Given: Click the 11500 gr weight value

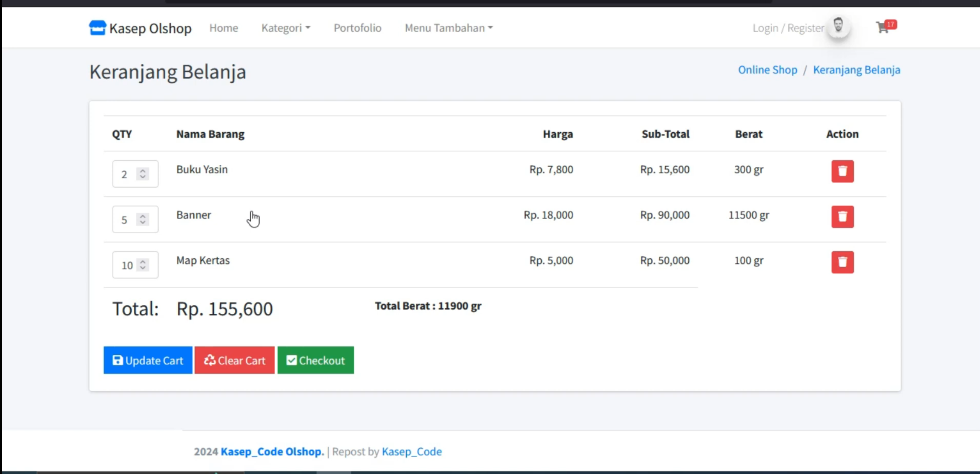Looking at the screenshot, I should (x=748, y=215).
